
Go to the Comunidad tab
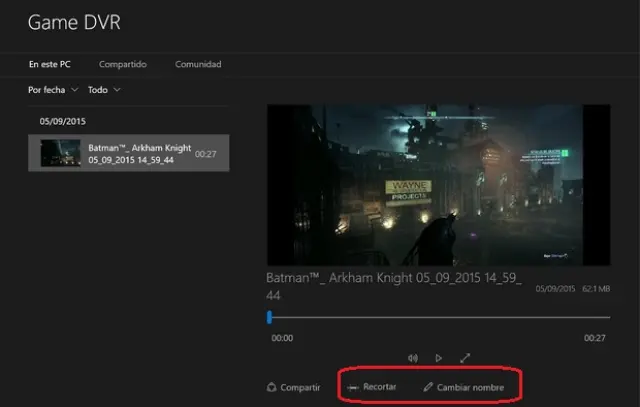pos(198,65)
